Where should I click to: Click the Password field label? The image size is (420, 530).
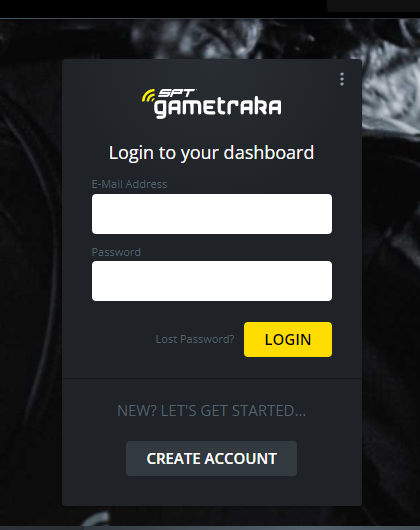click(x=116, y=252)
